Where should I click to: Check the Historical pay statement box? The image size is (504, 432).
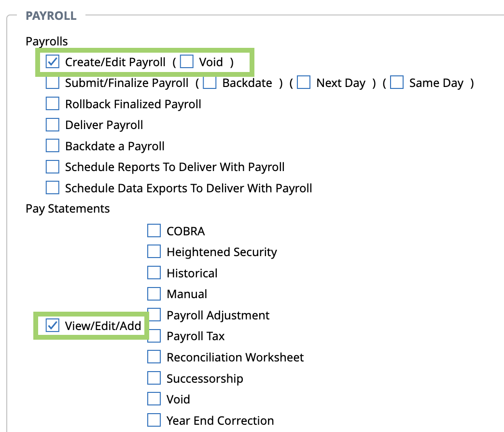click(154, 273)
